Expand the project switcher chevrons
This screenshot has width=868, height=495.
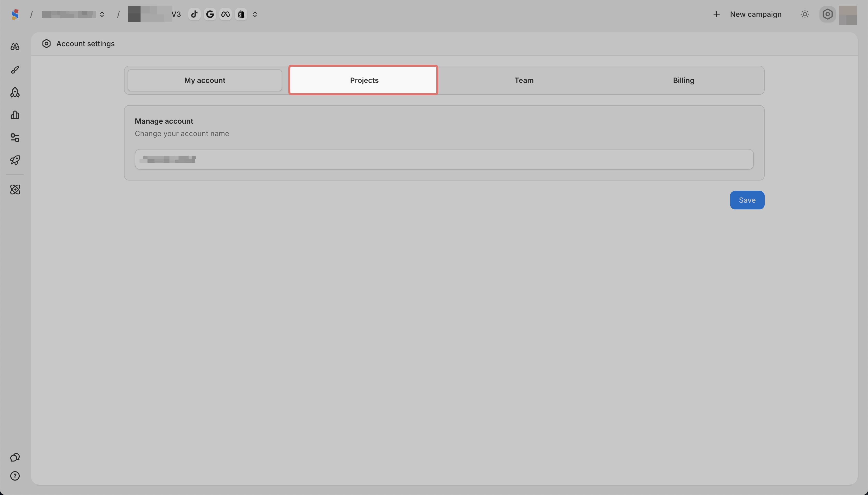[255, 14]
